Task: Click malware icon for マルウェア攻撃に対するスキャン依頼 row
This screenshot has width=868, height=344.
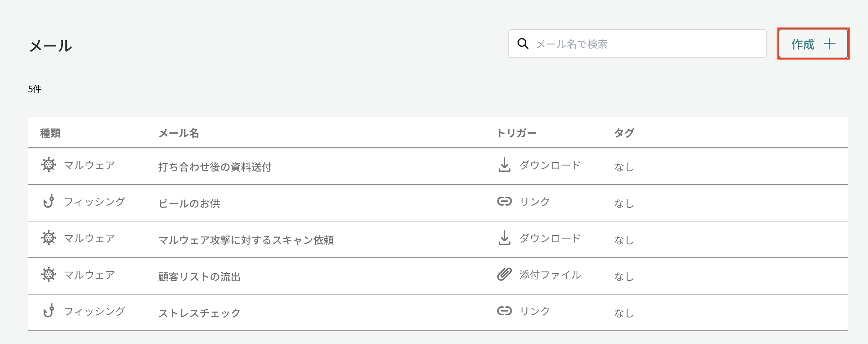Action: click(49, 238)
